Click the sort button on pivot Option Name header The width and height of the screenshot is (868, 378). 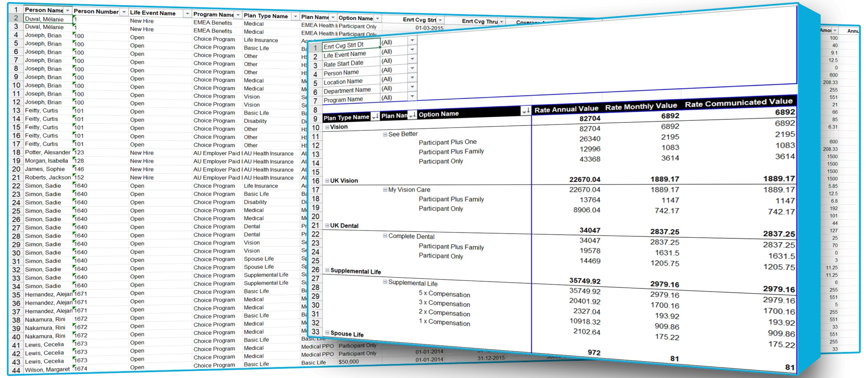526,111
